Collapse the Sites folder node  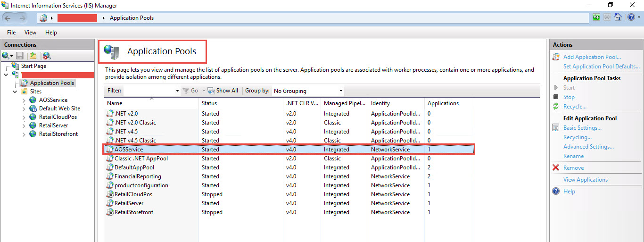point(15,92)
